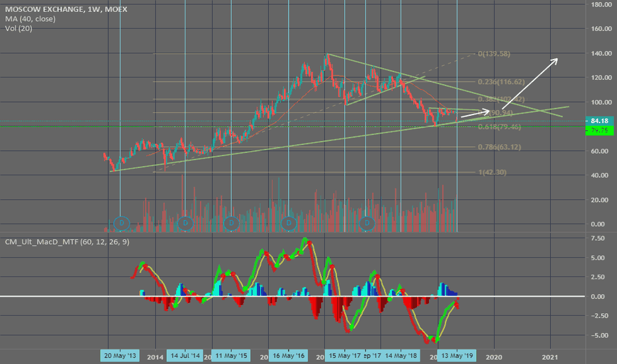Click the 1(42.30) Fibonacci level label
617x364 pixels.
[493, 172]
